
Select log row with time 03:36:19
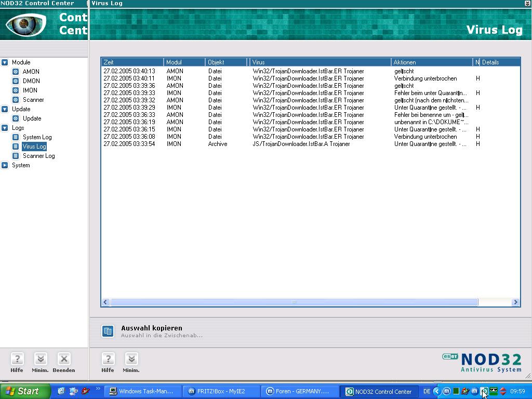click(x=311, y=122)
